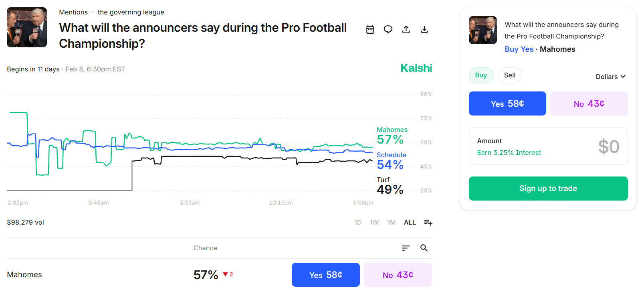This screenshot has height=290, width=644.
Task: Add the event to your calendar
Action: point(370,29)
